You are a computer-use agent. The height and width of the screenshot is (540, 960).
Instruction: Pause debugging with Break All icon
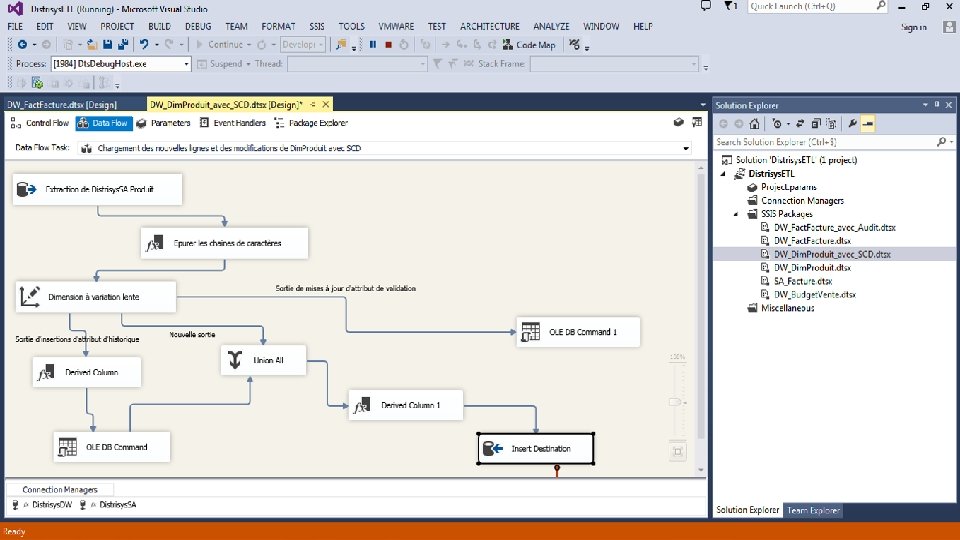373,45
